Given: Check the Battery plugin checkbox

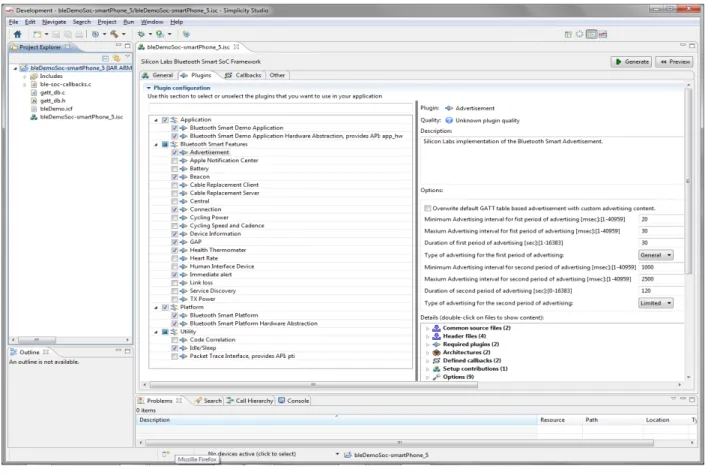Looking at the screenshot, I should point(174,169).
